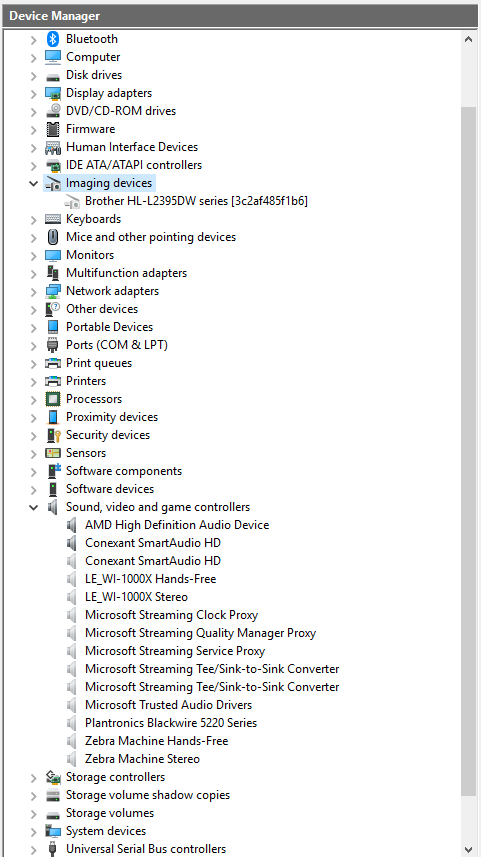Click the Network adapters icon
Image resolution: width=481 pixels, height=857 pixels.
pos(52,291)
